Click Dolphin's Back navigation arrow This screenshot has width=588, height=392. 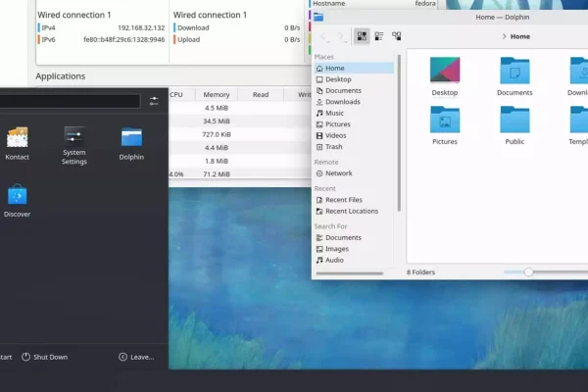tap(324, 36)
